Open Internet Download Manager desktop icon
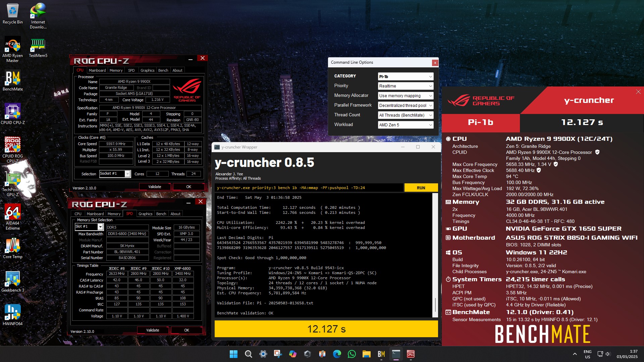This screenshot has width=644, height=362. (38, 16)
